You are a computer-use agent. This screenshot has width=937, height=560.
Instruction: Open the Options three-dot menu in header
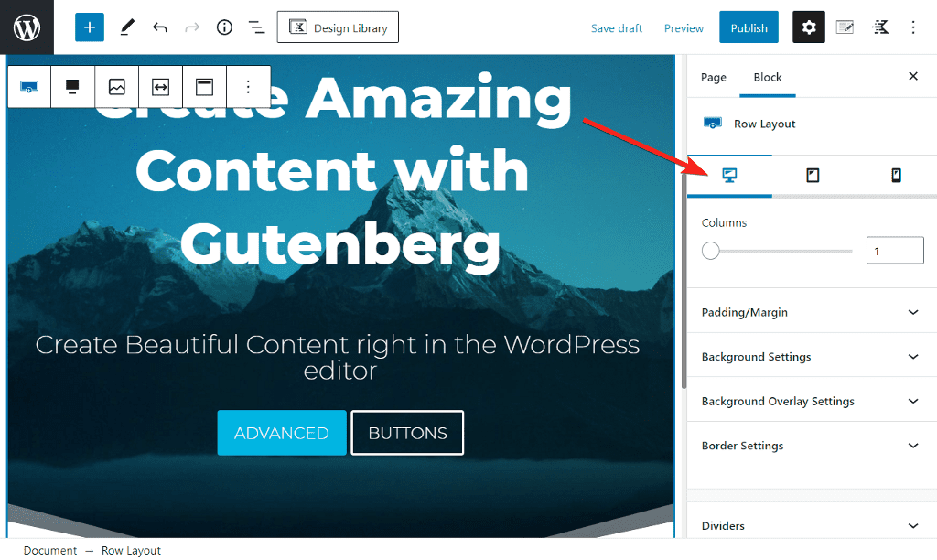[x=912, y=27]
